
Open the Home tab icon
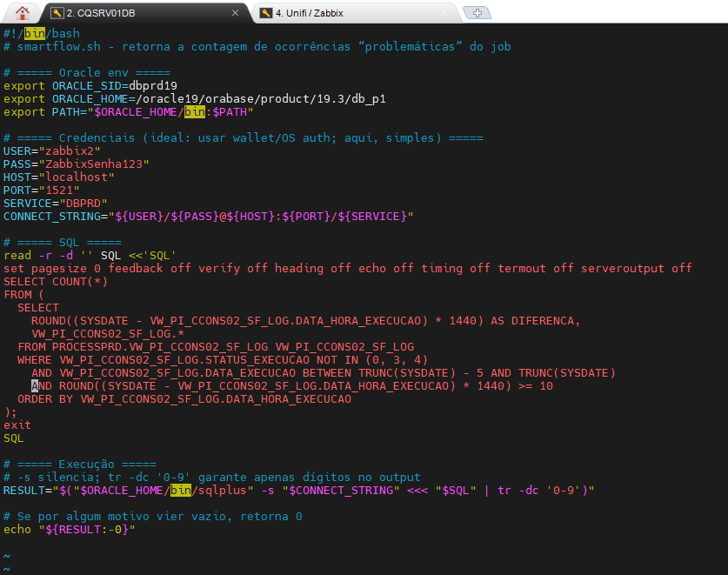21,12
